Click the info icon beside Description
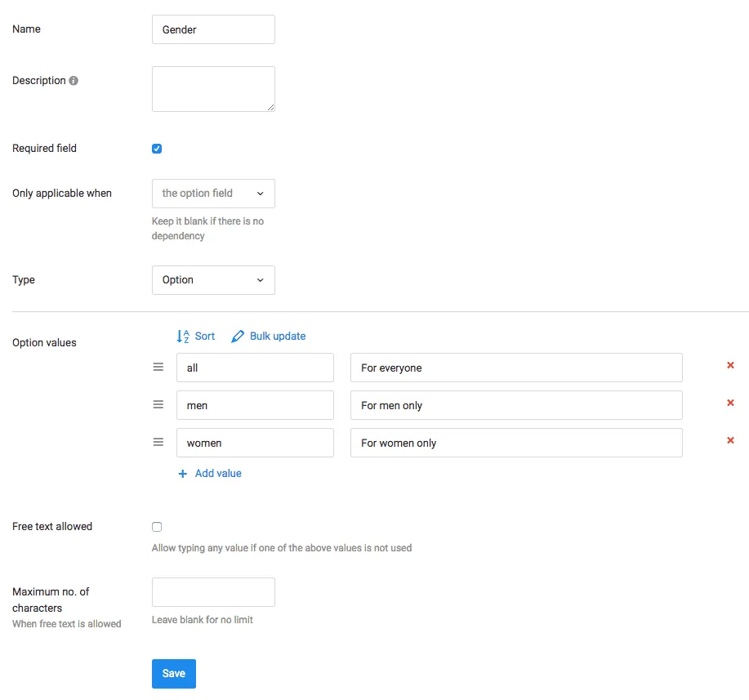The image size is (749, 700). [74, 81]
